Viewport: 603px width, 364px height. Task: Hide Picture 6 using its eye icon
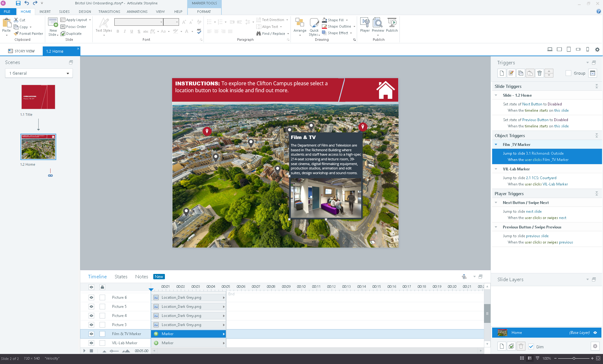click(91, 297)
